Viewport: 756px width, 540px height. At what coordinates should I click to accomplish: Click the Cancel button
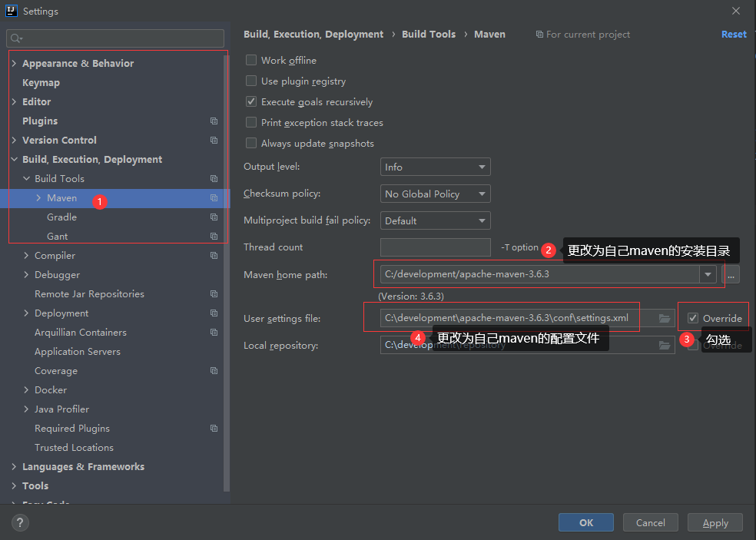tap(651, 522)
